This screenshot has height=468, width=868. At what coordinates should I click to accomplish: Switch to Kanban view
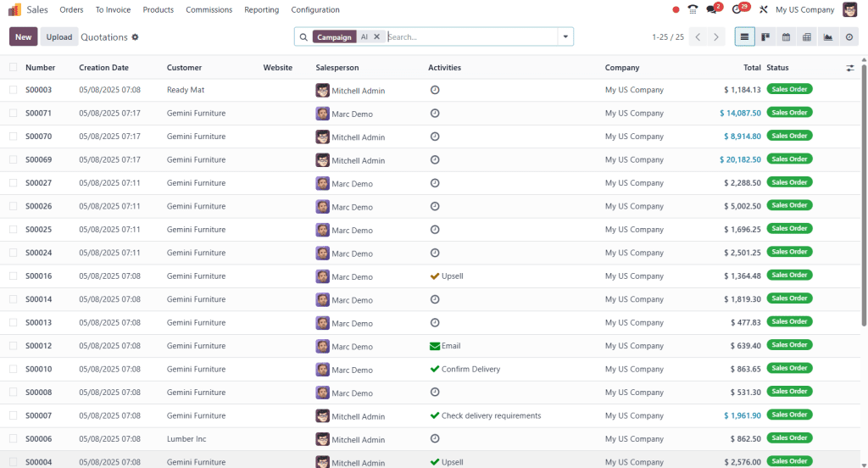[765, 37]
